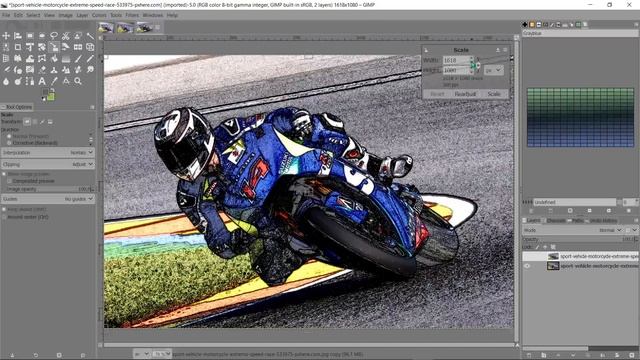Select the Crop tool

[18, 47]
